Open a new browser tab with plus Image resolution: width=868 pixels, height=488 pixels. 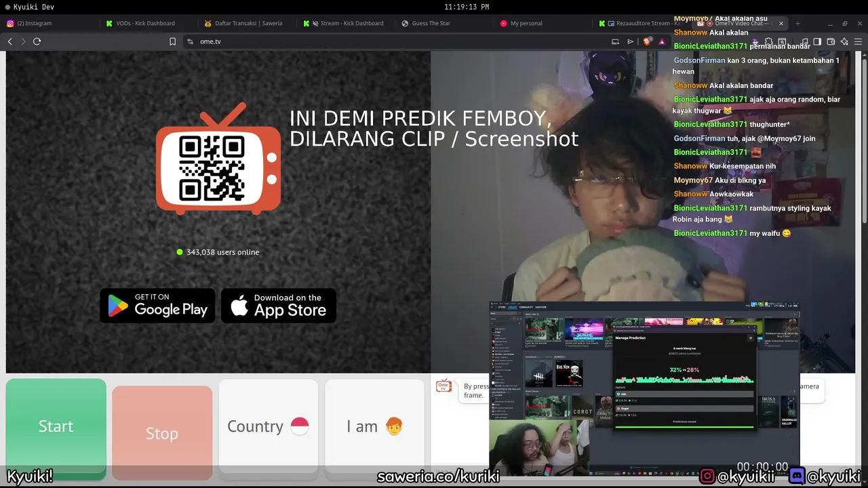(797, 23)
